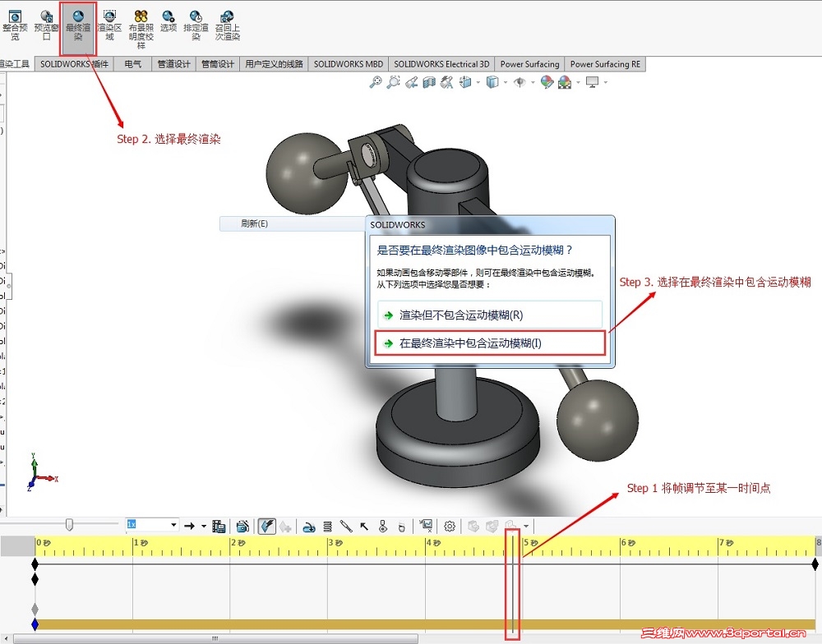Open Animation Wizard icon
The image size is (822, 644).
[242, 526]
